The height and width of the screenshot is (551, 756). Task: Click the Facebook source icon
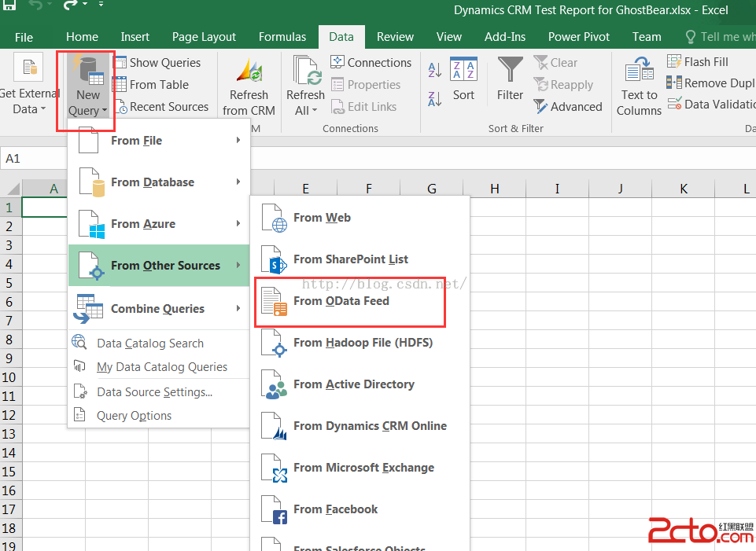(275, 509)
